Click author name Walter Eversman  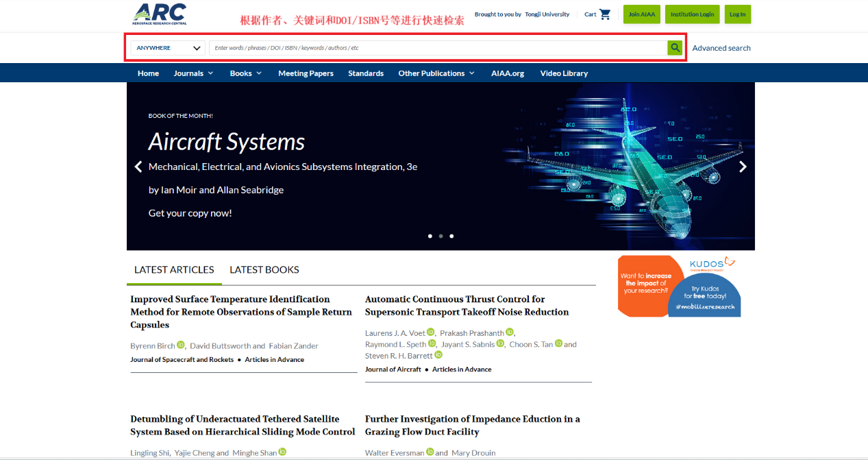[395, 453]
